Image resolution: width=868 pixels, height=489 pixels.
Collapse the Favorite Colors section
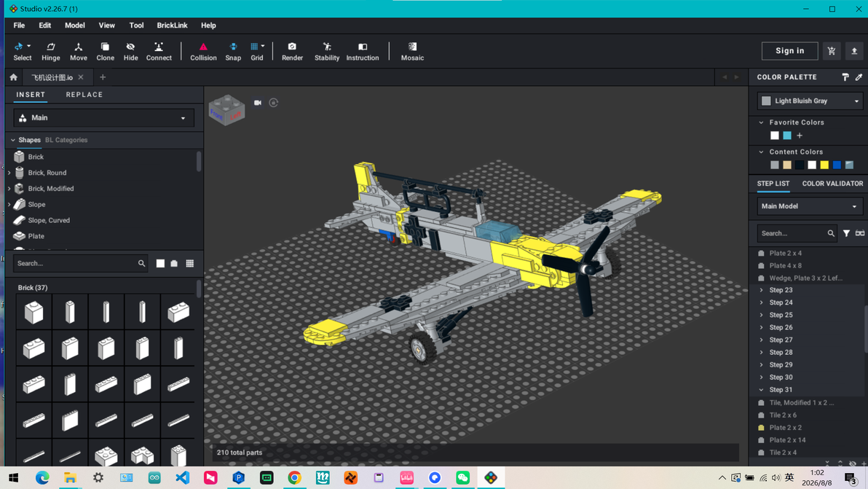[761, 122]
